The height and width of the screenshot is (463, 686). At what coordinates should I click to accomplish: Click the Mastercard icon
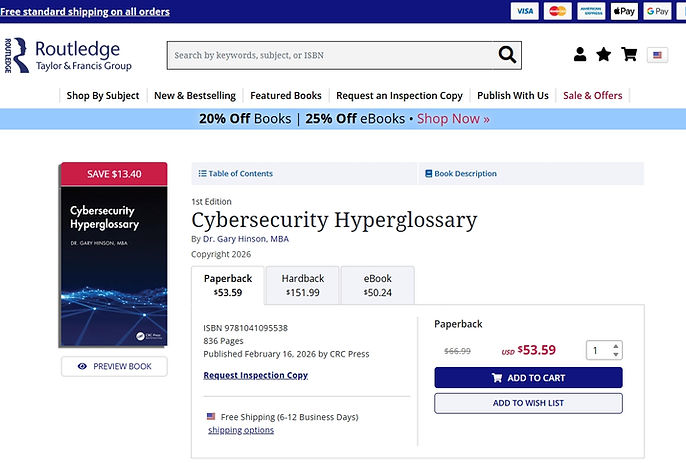point(557,11)
